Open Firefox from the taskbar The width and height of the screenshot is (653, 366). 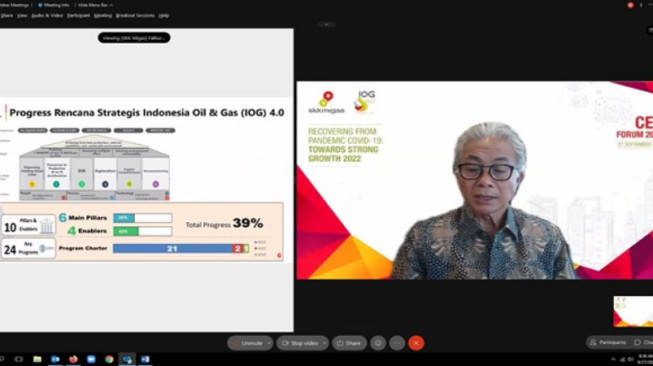click(73, 359)
